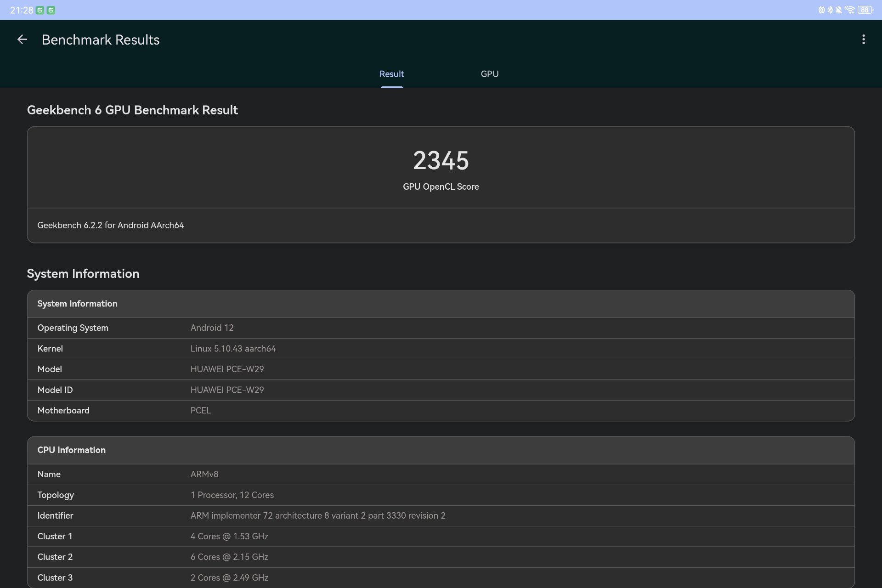Tap the eye-comfort status bar icon
The width and height of the screenshot is (882, 588).
(821, 10)
